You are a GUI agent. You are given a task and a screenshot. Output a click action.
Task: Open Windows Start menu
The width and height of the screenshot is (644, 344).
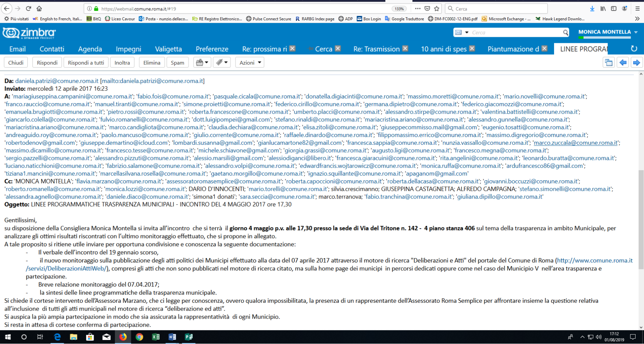click(7, 337)
